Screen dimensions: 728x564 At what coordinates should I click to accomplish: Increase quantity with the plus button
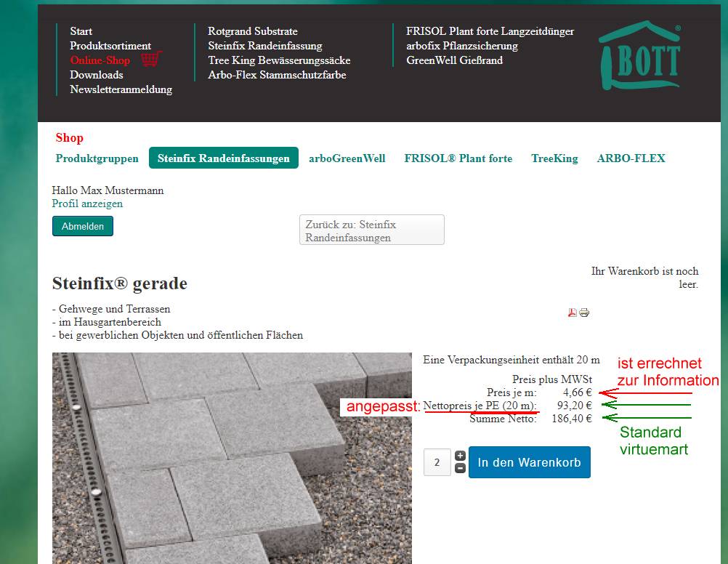tap(460, 456)
